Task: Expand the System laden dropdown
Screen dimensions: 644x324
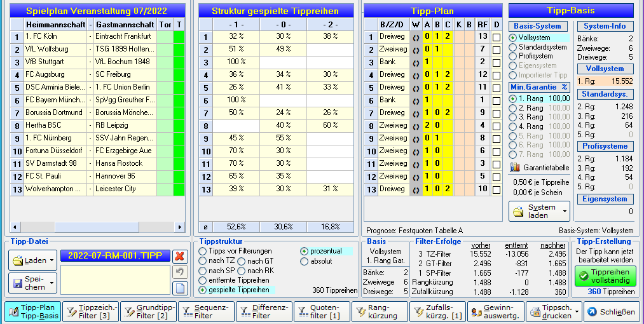Action: coord(566,212)
